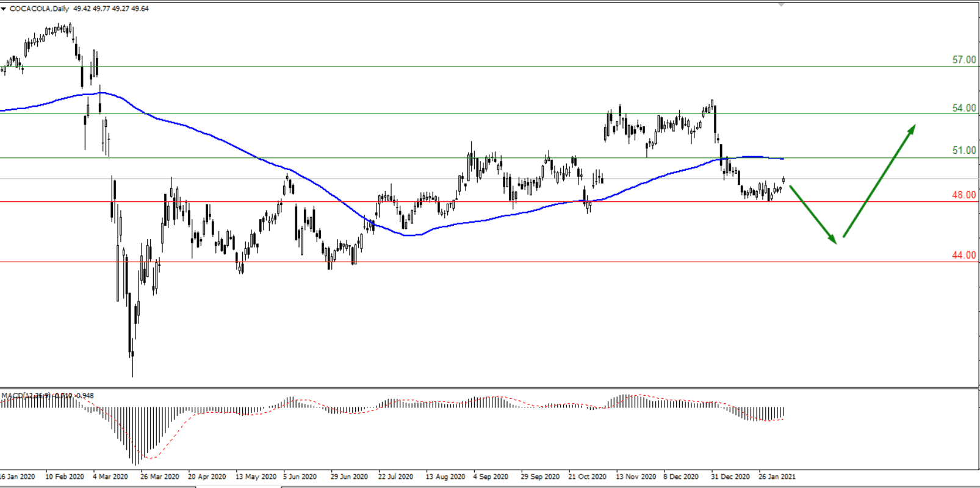Click the MACD(12,26,9) indicator label

coord(26,396)
